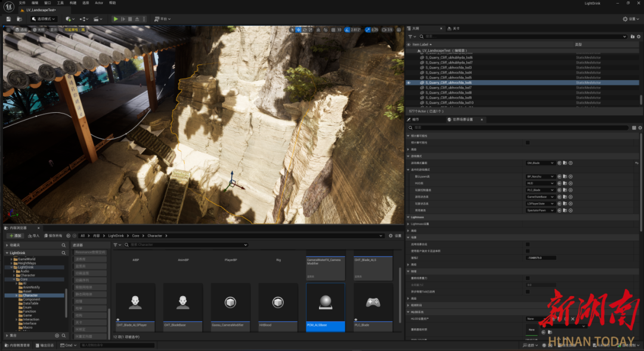
Task: Click the world settings search field
Action: 518,128
